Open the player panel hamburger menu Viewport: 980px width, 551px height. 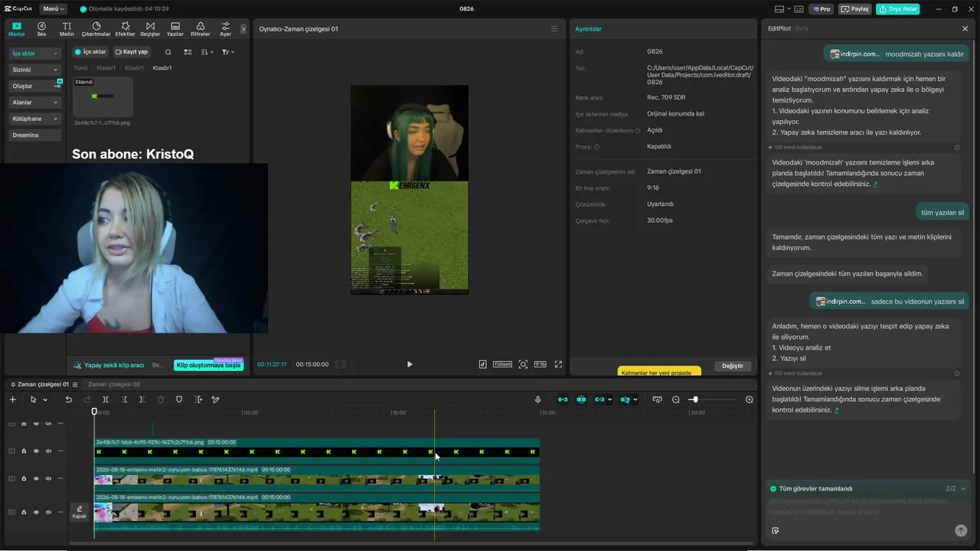554,29
